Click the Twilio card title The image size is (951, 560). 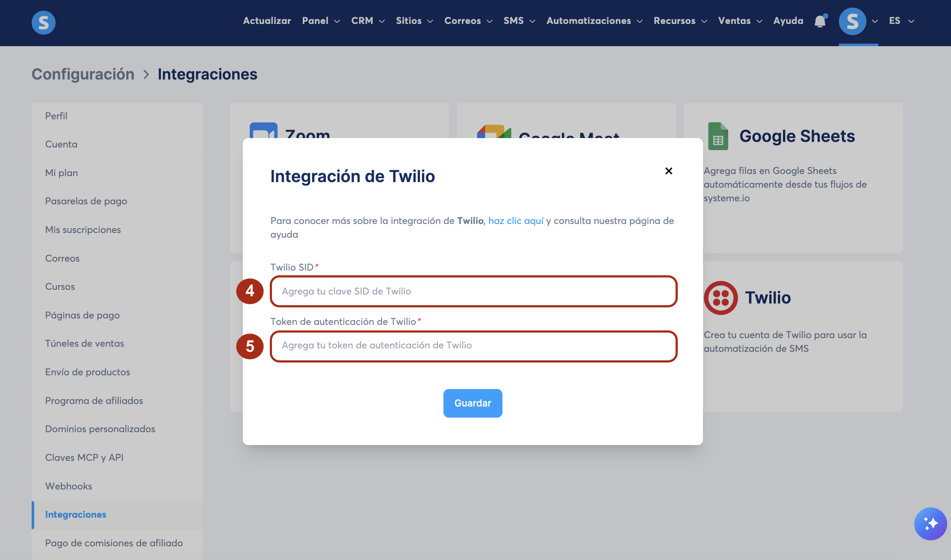pos(768,298)
